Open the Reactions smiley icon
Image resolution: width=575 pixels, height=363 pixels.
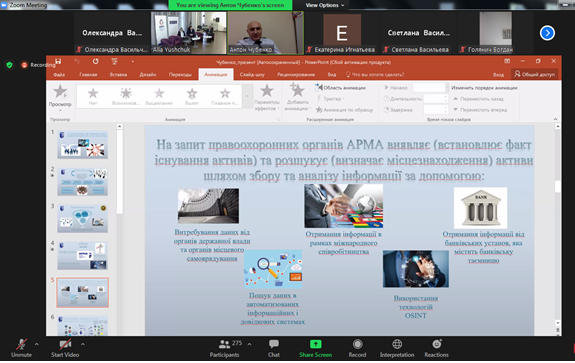coord(436,344)
